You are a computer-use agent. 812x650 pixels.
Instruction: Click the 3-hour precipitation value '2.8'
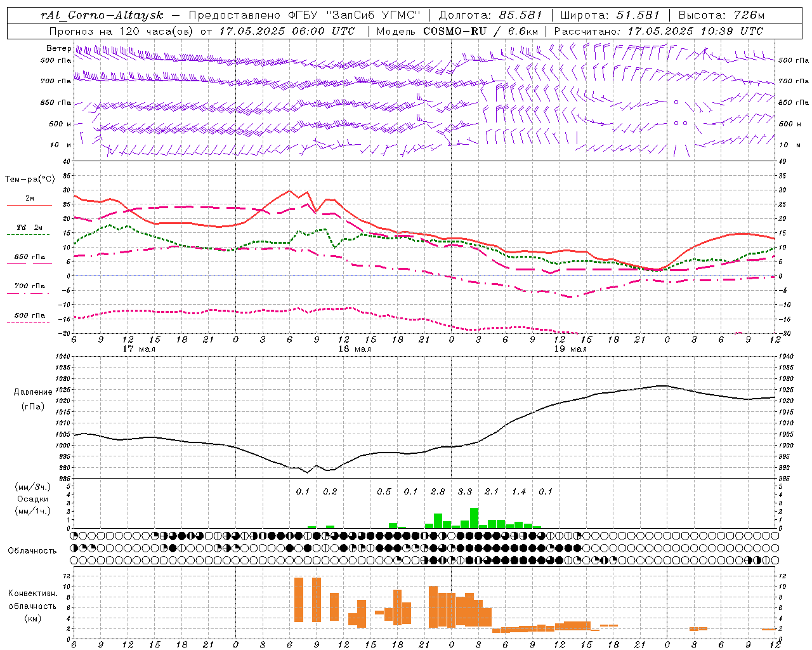(x=438, y=491)
